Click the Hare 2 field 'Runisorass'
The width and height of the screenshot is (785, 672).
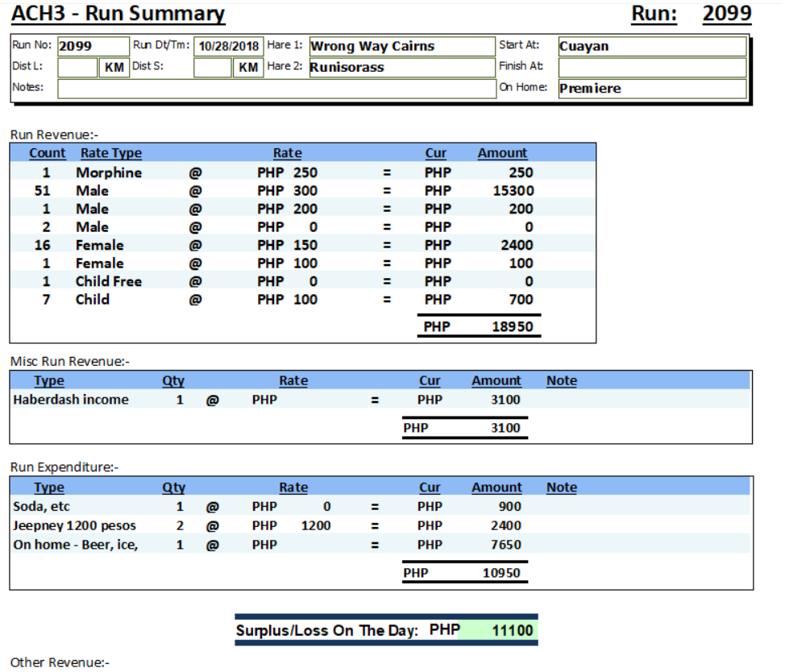(x=401, y=68)
